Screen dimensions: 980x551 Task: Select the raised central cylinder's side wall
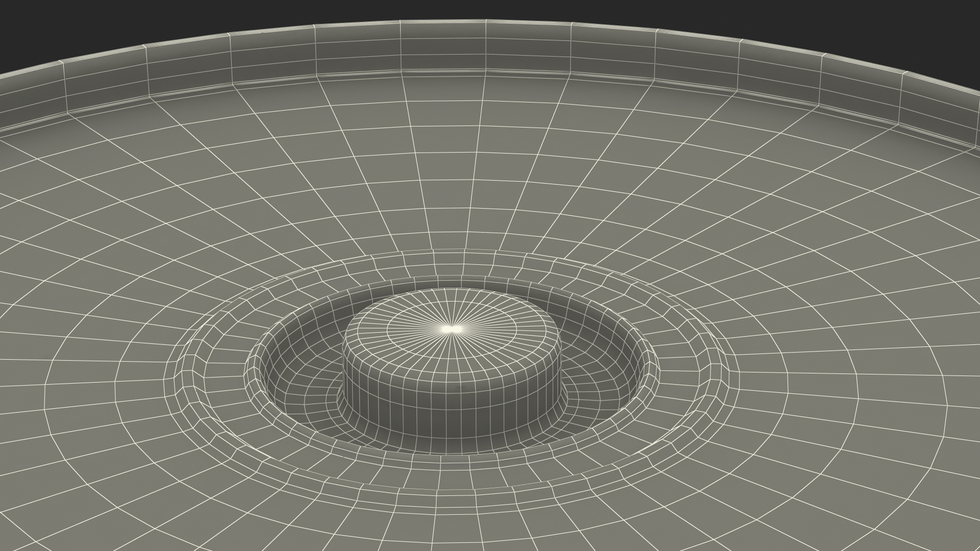(453, 403)
